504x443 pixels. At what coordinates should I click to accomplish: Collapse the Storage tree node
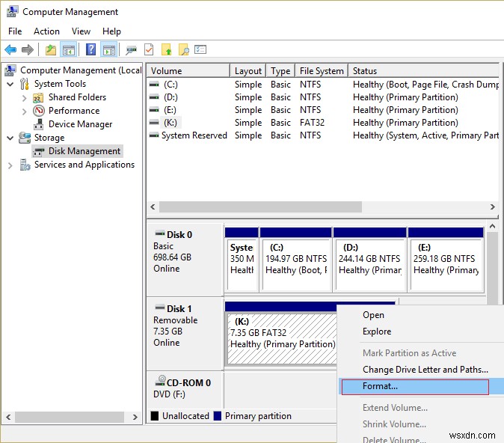(x=10, y=138)
